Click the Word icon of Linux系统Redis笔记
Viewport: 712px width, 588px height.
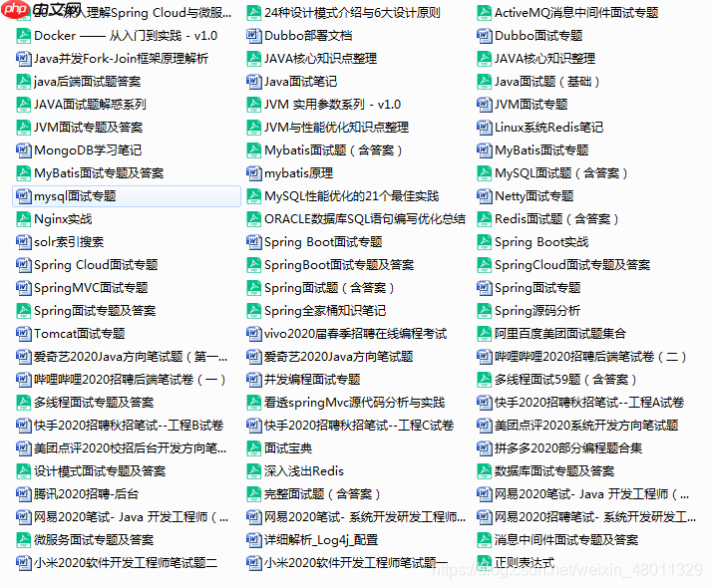484,127
